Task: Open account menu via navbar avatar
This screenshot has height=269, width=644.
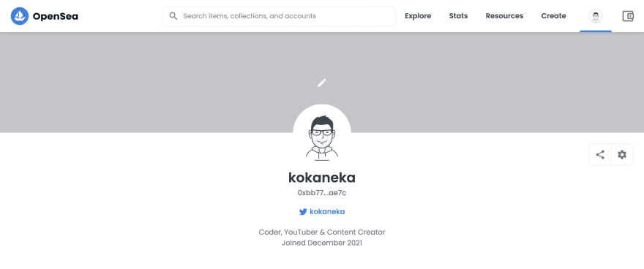Action: 596,16
